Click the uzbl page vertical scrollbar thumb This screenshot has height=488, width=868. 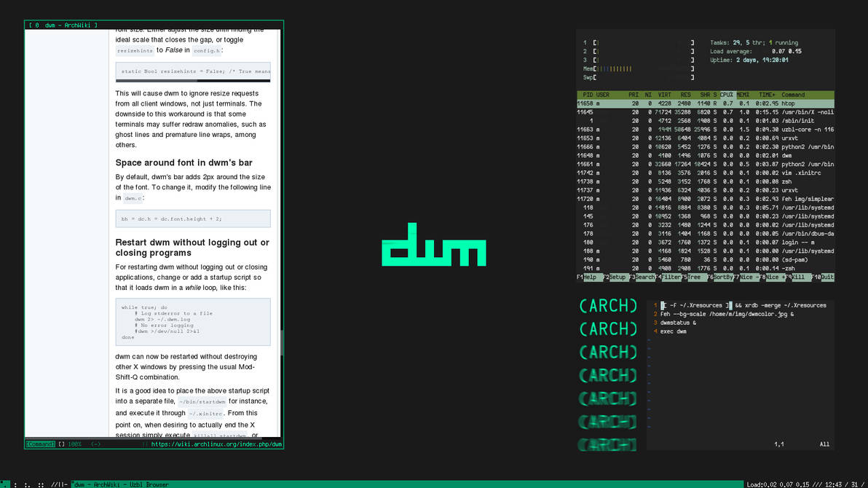[x=282, y=343]
